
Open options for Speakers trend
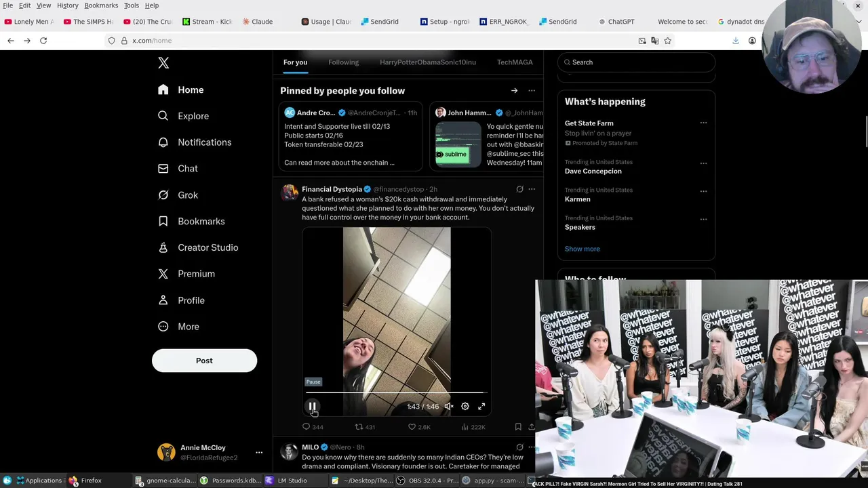[703, 219]
